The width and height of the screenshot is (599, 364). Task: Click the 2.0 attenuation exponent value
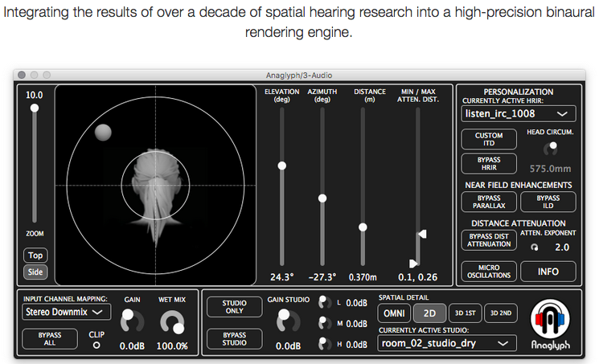562,247
